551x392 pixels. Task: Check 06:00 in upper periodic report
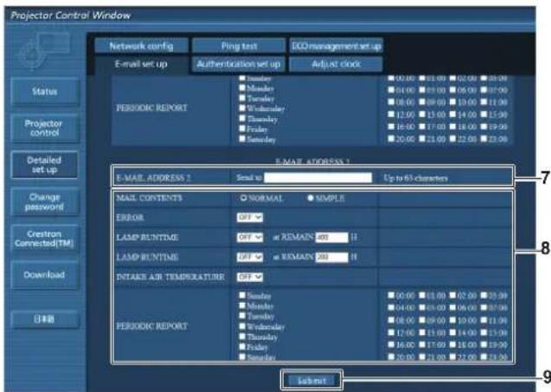(453, 90)
